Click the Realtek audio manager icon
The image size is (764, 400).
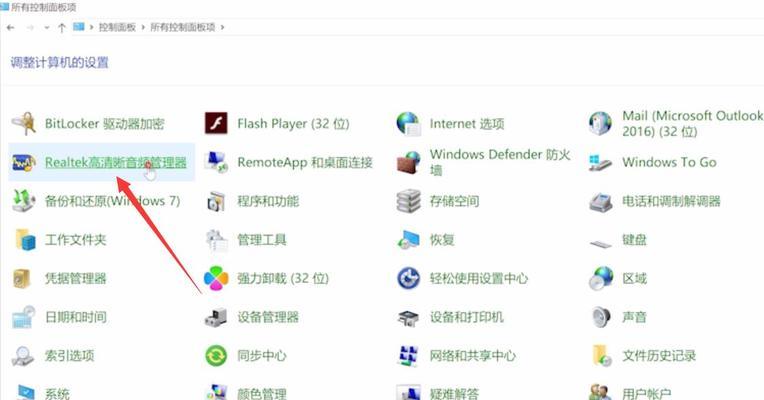click(x=23, y=162)
